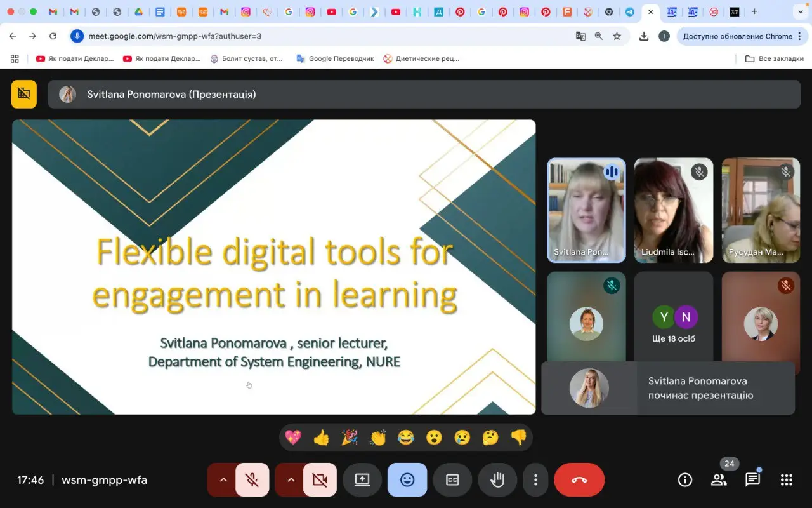
Task: Click the Svitlana Ponomarova (Презентація) title bar
Action: tap(424, 94)
